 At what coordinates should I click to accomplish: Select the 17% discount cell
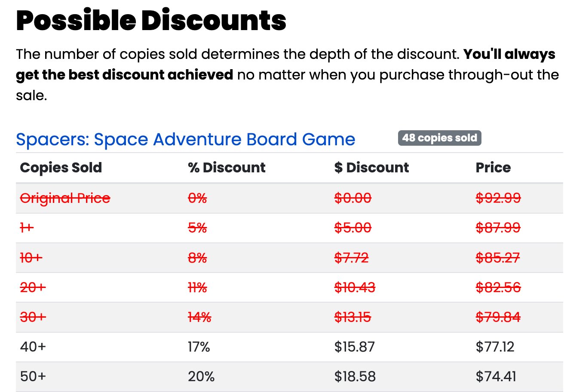click(x=199, y=346)
